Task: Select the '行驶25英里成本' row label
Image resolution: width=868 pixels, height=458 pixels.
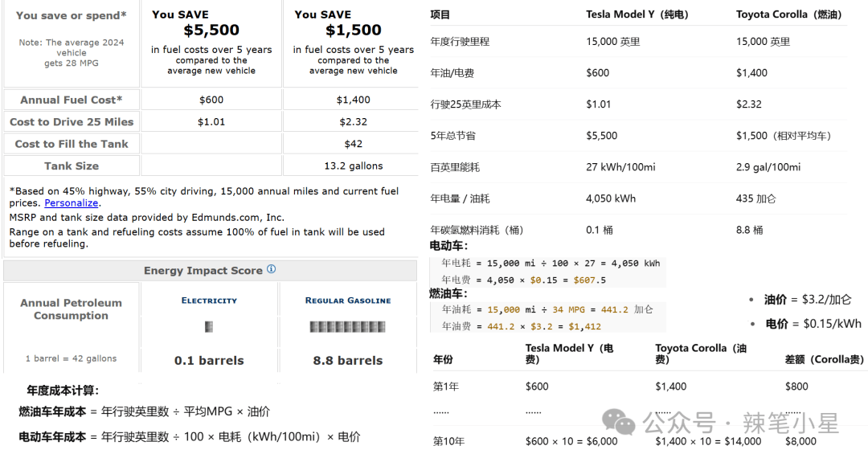Action: click(x=465, y=104)
